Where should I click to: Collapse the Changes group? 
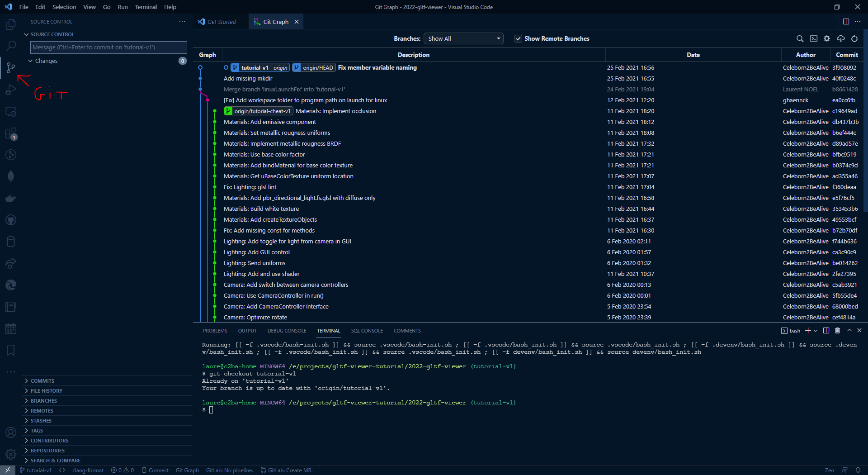pyautogui.click(x=46, y=61)
